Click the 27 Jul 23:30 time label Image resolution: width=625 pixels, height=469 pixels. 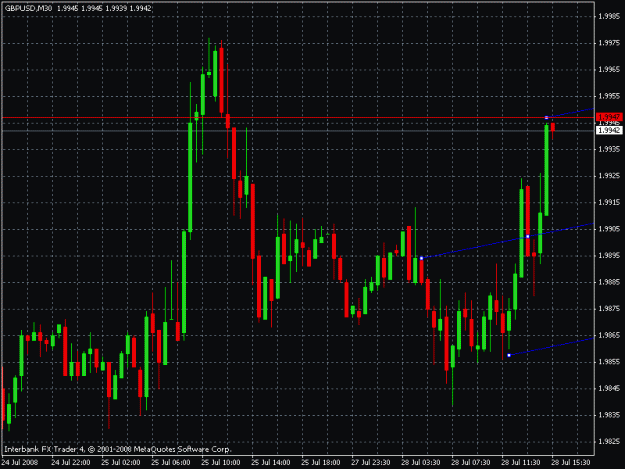tap(371, 463)
